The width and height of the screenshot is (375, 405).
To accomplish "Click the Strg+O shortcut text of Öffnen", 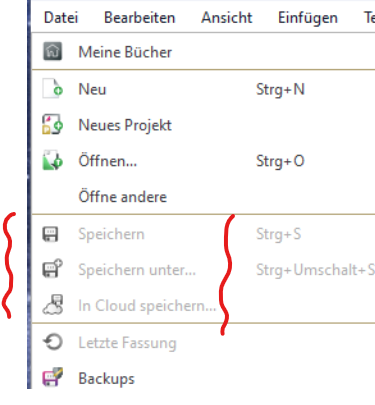I will [280, 161].
